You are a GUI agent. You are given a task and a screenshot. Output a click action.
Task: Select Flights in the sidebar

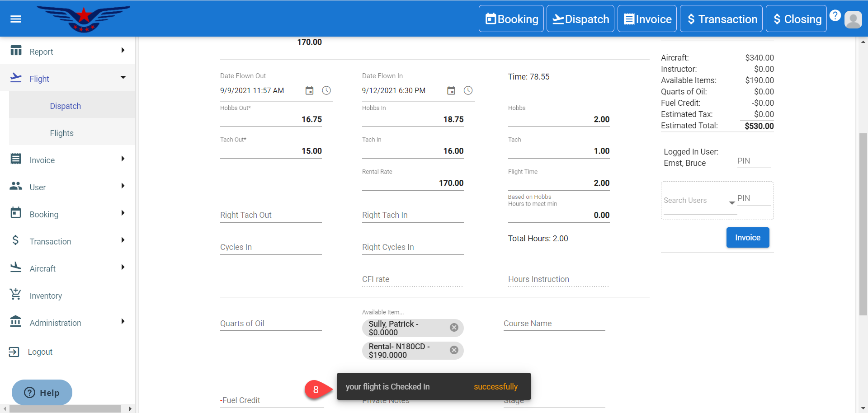62,133
